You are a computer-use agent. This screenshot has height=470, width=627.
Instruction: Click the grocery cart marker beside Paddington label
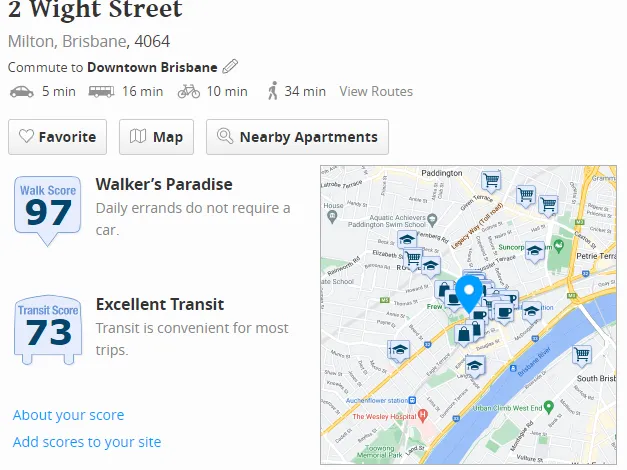(490, 180)
